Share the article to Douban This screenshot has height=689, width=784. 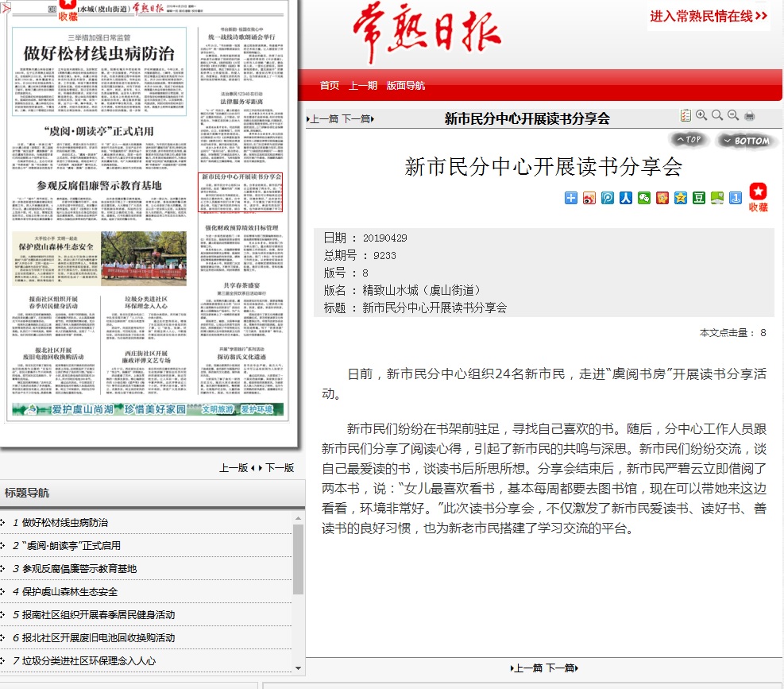click(x=699, y=198)
